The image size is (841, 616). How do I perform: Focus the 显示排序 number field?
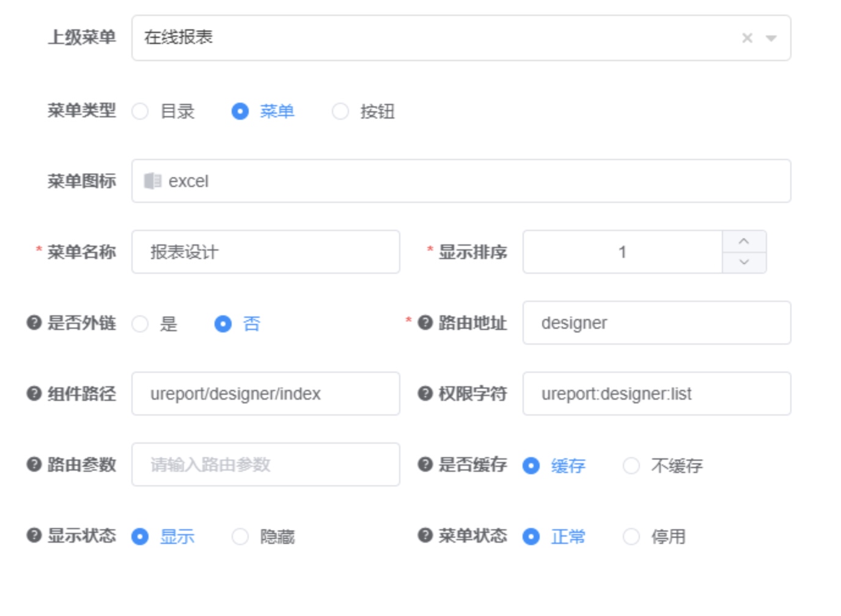coord(623,252)
